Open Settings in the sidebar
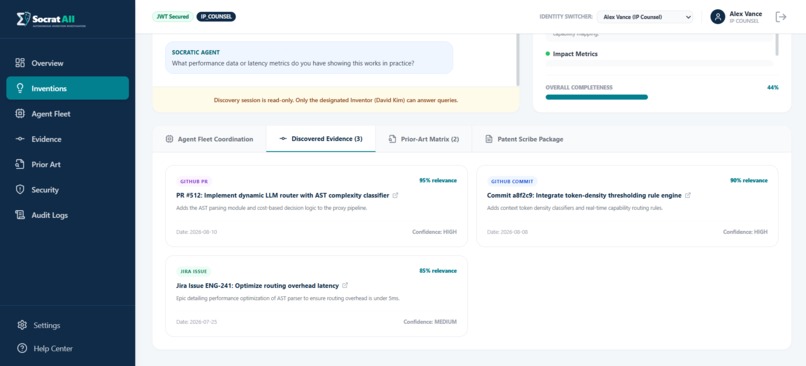Image resolution: width=806 pixels, height=366 pixels. click(x=67, y=325)
